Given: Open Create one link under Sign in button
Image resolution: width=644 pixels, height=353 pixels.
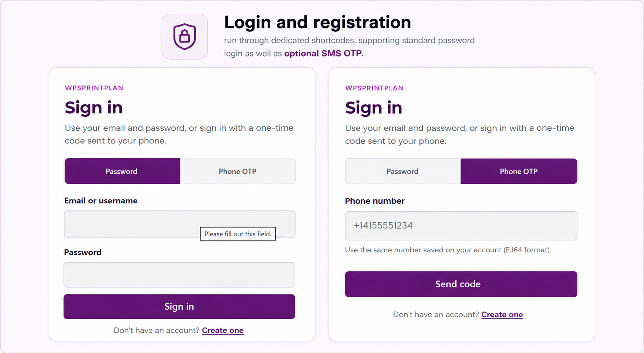Looking at the screenshot, I should point(223,331).
